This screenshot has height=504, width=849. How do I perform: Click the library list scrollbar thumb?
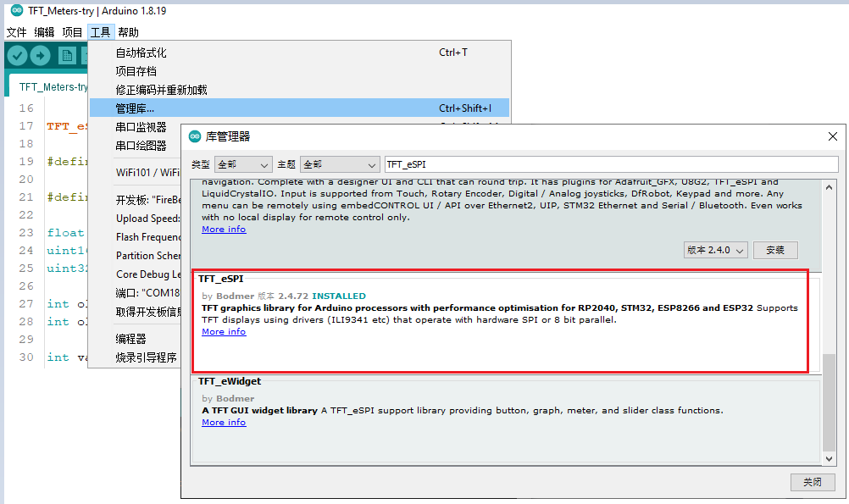tap(829, 402)
